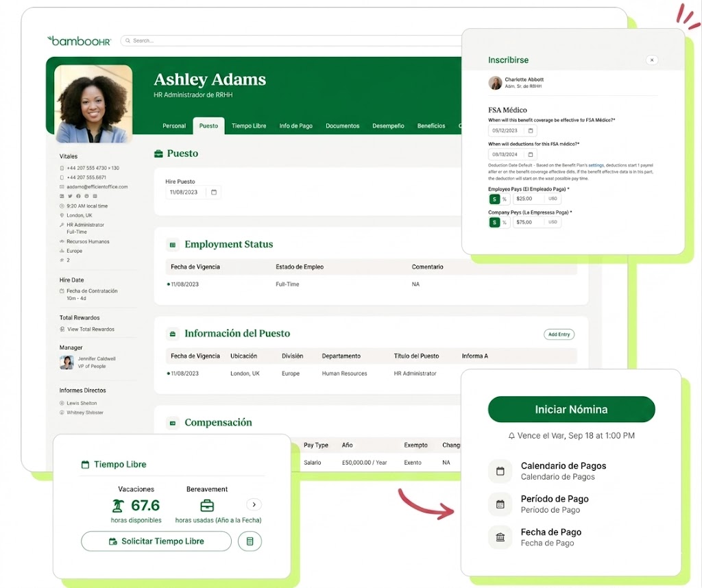Click Solicitar Tiempo Libre button
Viewport: 702px width, 588px height.
coord(156,541)
